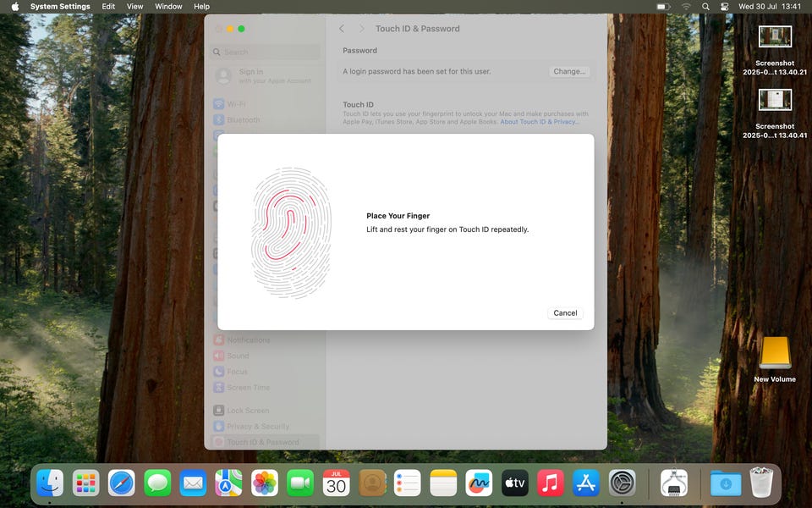Viewport: 812px width, 508px height.
Task: Show the date and time widget panel
Action: [x=770, y=7]
